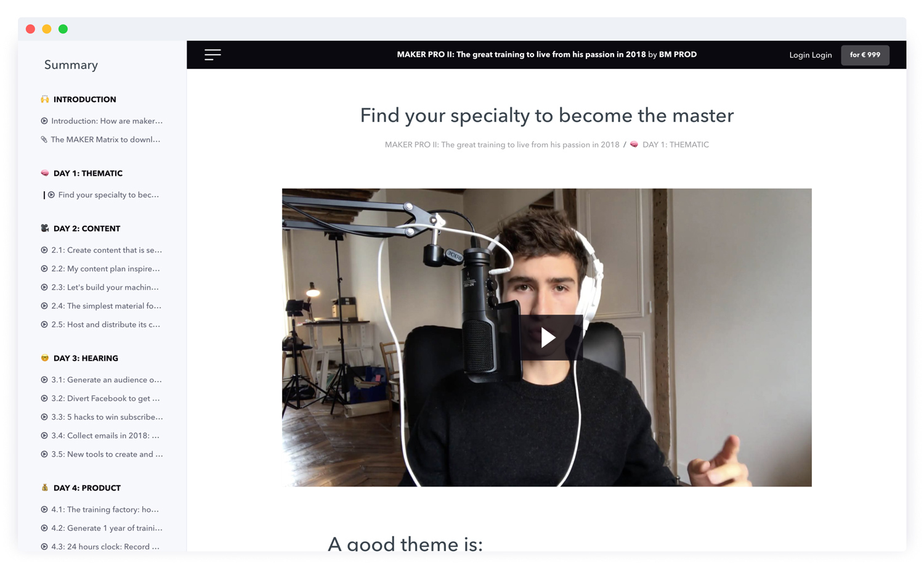Viewport: 924px width, 569px height.
Task: Click play-circle icon of lesson 4.3
Action: 44,546
